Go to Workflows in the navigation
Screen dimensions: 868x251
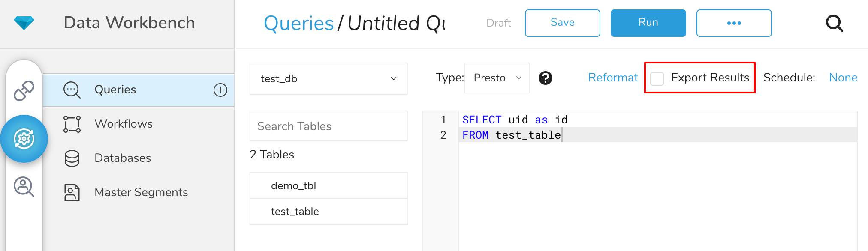click(124, 124)
